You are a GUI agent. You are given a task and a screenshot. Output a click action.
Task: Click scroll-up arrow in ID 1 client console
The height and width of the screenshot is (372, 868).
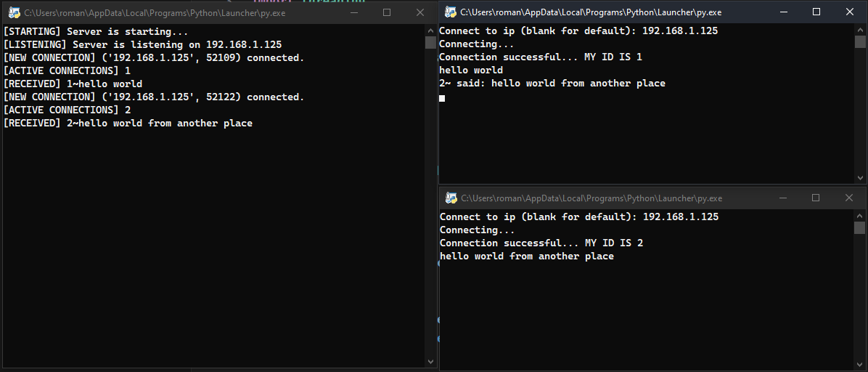(860, 30)
